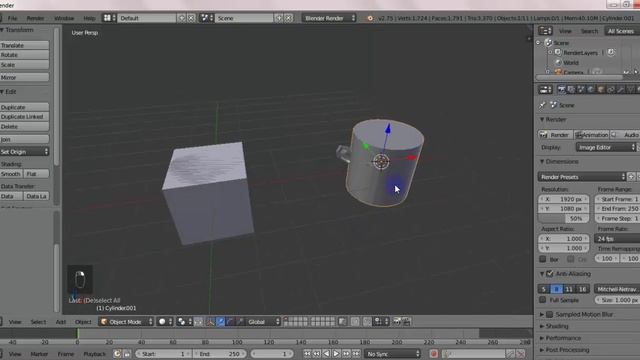Select the Modifiers wrench icon
The image size is (640, 360).
[620, 89]
